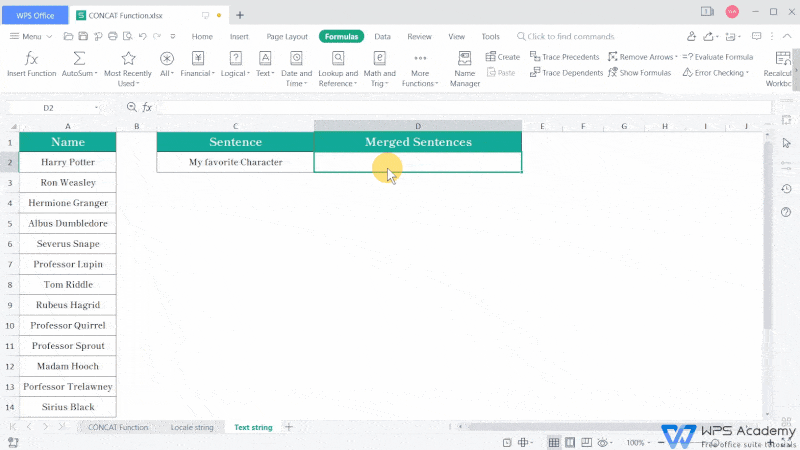Click Create names button

[503, 57]
